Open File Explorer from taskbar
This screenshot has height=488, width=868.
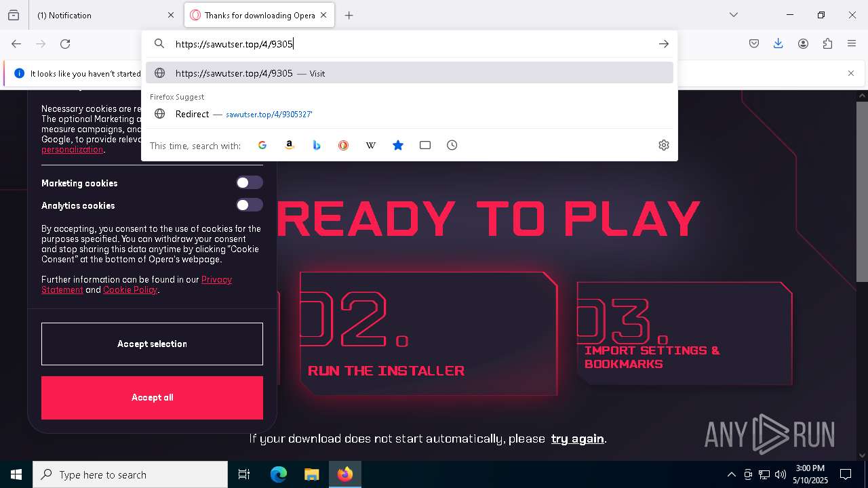(311, 474)
